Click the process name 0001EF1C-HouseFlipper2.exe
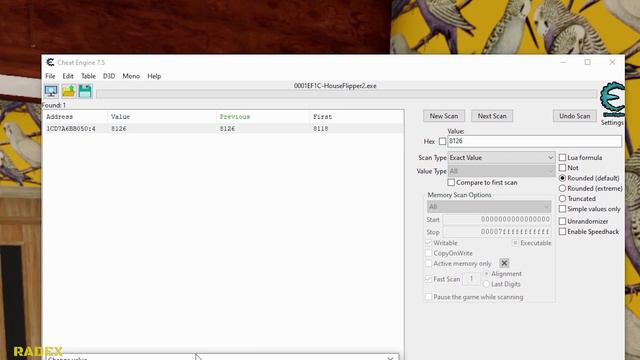 click(x=335, y=86)
